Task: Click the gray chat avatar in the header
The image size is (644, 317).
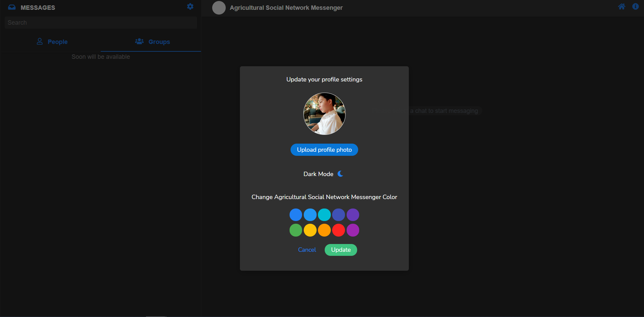Action: [x=219, y=8]
